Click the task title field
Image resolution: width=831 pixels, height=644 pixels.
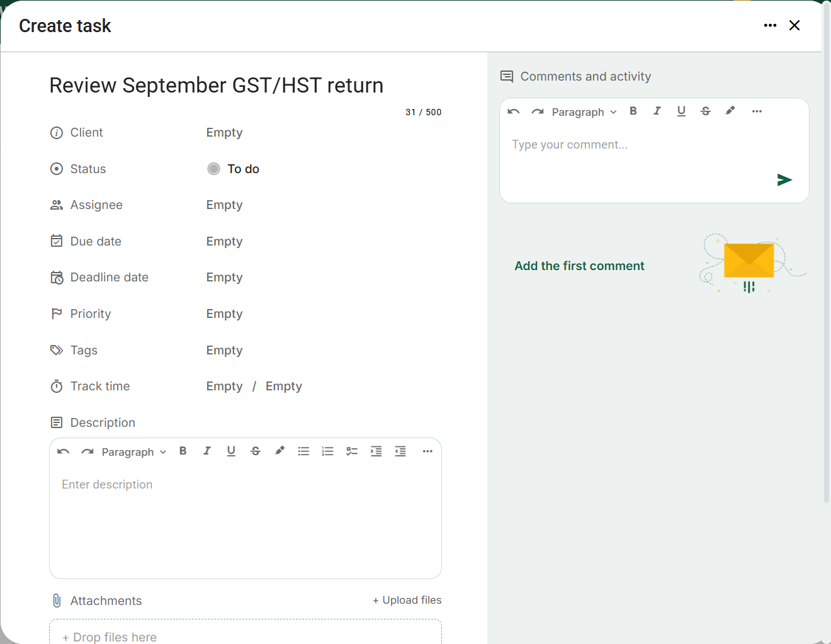click(246, 86)
